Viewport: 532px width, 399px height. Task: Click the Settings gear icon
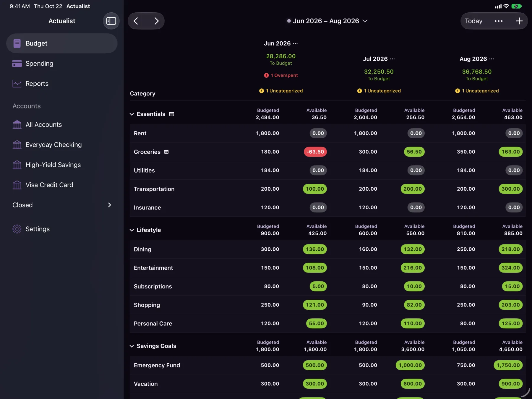(x=17, y=229)
